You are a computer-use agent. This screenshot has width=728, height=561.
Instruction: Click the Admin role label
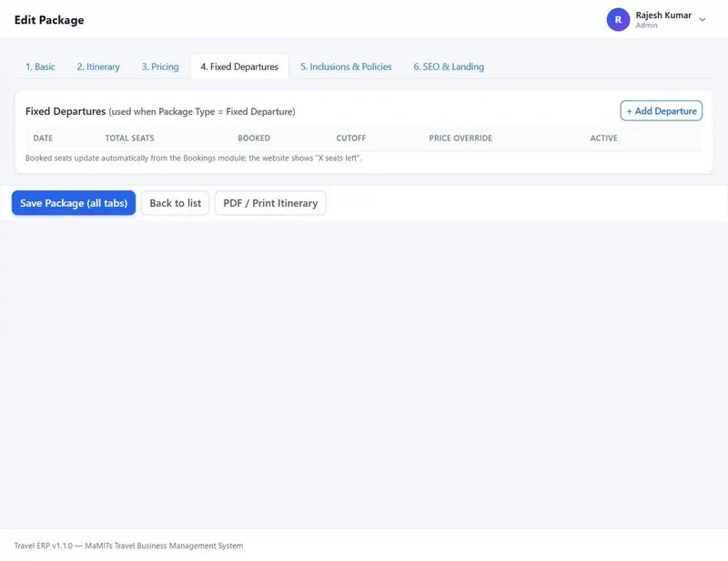point(646,25)
